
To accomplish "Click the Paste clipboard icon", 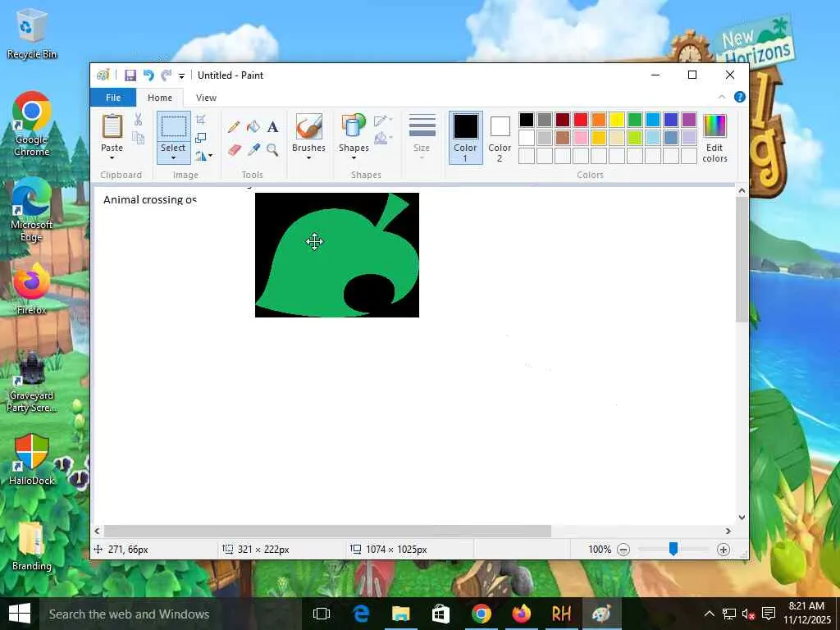I will click(x=112, y=126).
